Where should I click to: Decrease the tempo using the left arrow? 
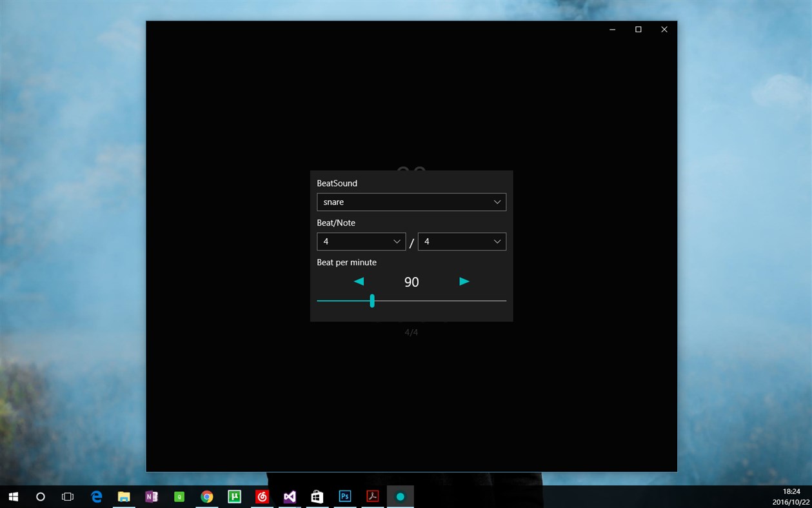click(359, 281)
